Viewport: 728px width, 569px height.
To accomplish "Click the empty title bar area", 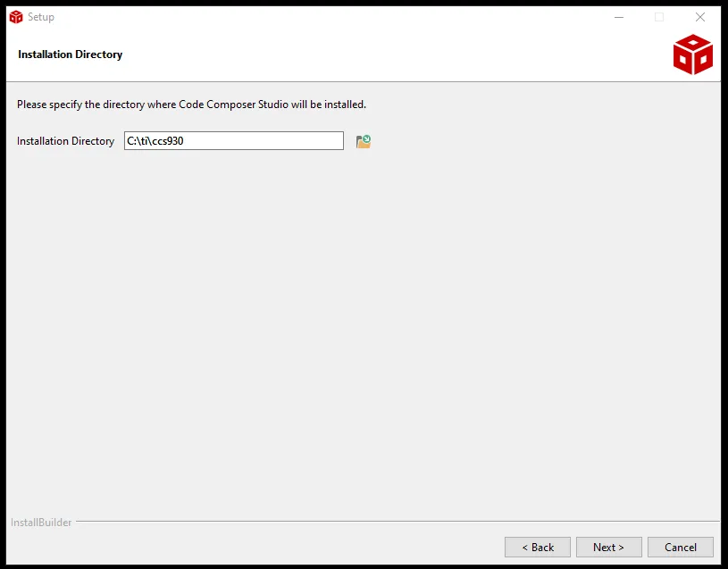I will [x=313, y=17].
